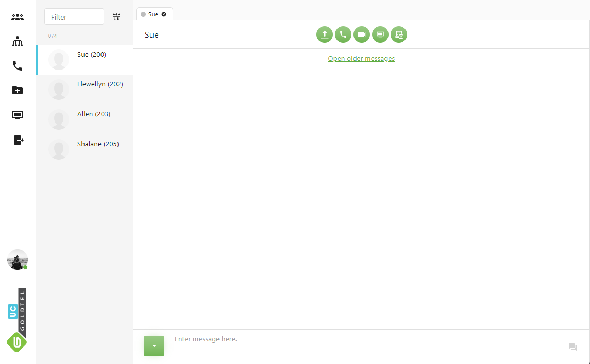Screen dimensions: 590x364
Task: Click the chat bubbles icon near message box
Action: tap(572, 347)
